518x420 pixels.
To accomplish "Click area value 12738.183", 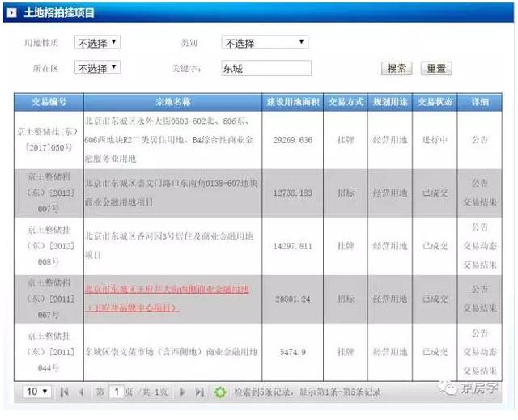I will click(x=293, y=193).
